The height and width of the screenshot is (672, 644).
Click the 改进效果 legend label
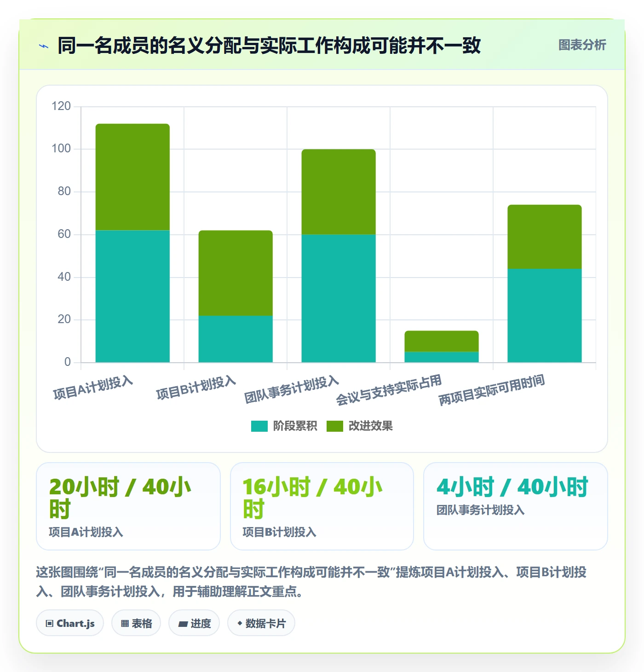pos(370,426)
